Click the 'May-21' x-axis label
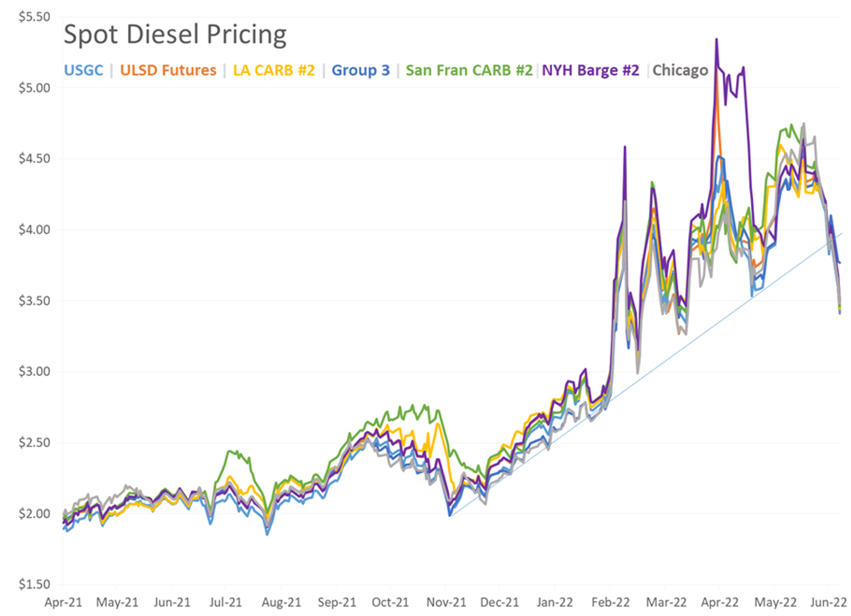This screenshot has height=616, width=851. point(117,602)
